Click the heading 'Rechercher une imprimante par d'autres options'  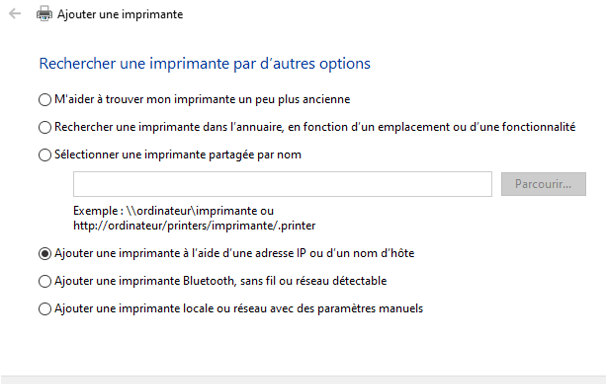point(205,64)
